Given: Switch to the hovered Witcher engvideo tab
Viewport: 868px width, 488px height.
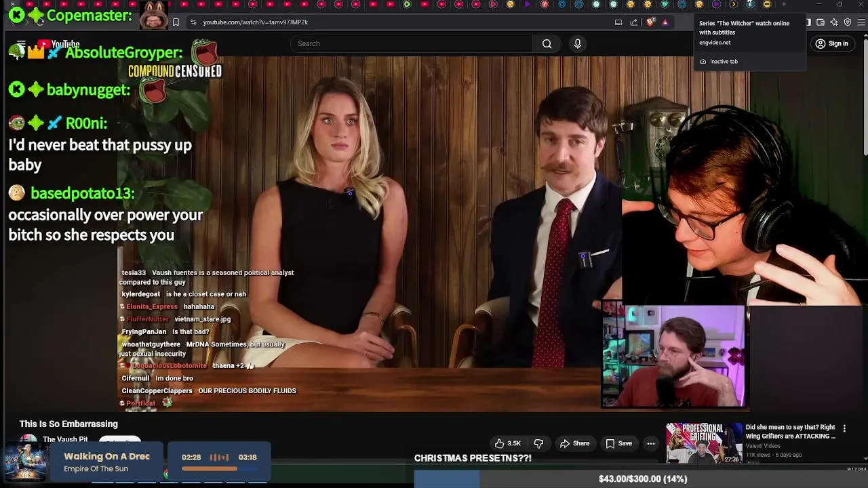Looking at the screenshot, I should click(751, 5).
